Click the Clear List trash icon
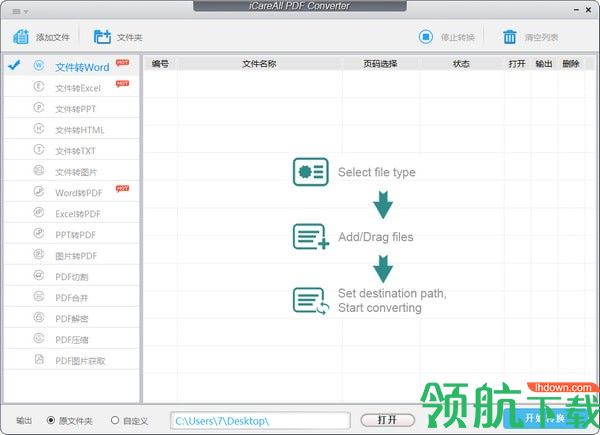This screenshot has height=435, width=600. [509, 37]
